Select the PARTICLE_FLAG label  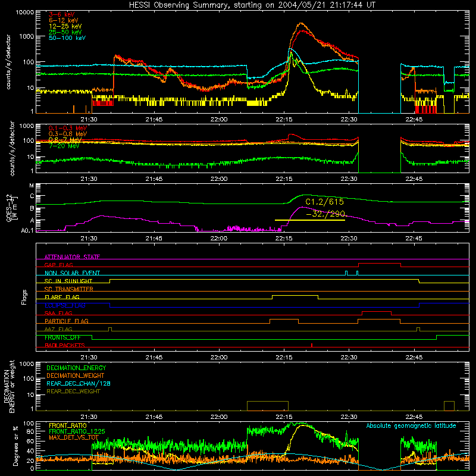67,321
